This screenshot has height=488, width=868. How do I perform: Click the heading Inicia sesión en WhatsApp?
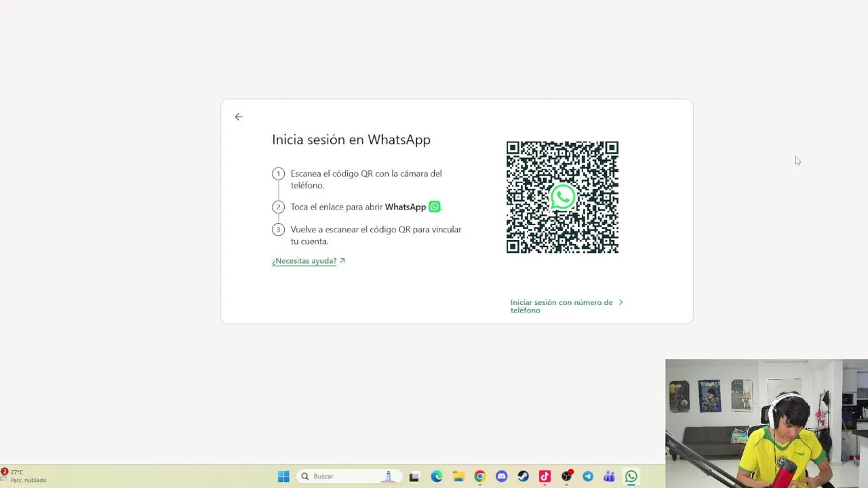click(x=351, y=140)
